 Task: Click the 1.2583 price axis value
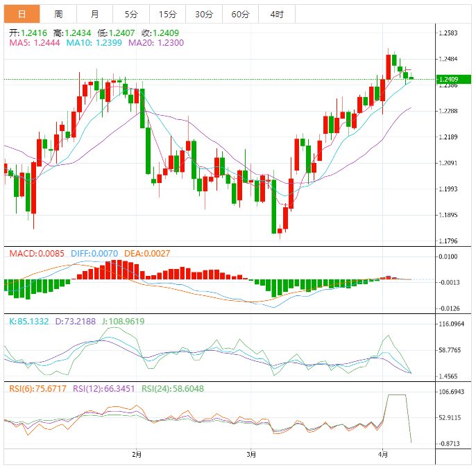[448, 33]
